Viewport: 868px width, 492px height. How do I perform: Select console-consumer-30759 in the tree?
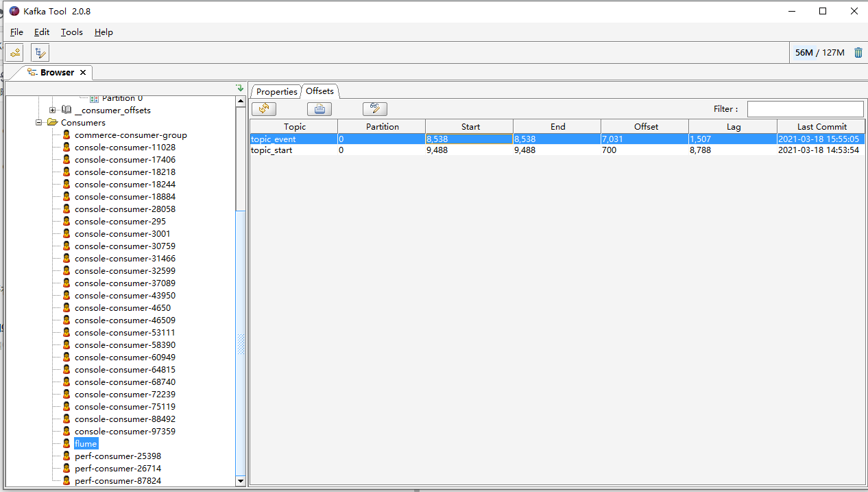[125, 246]
